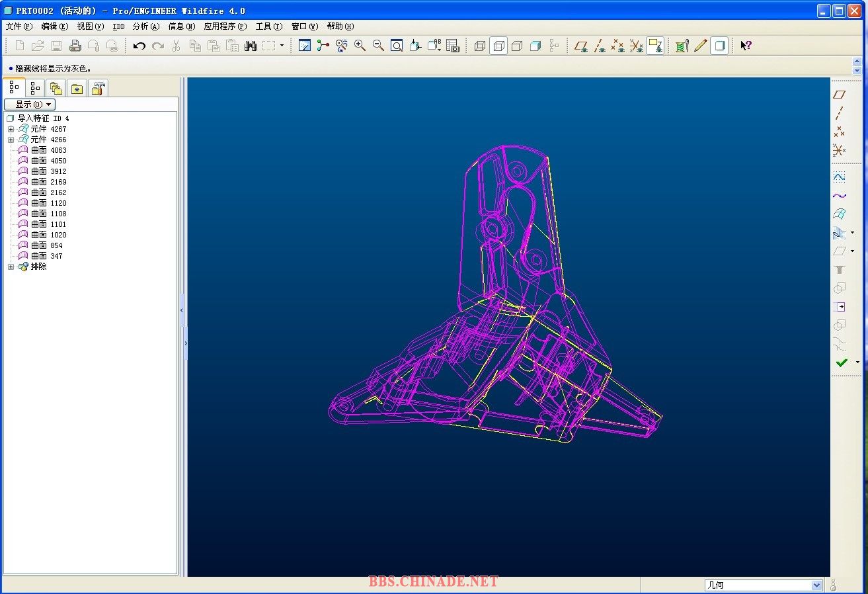Open dropdown arrow beside selection box tool

(282, 46)
